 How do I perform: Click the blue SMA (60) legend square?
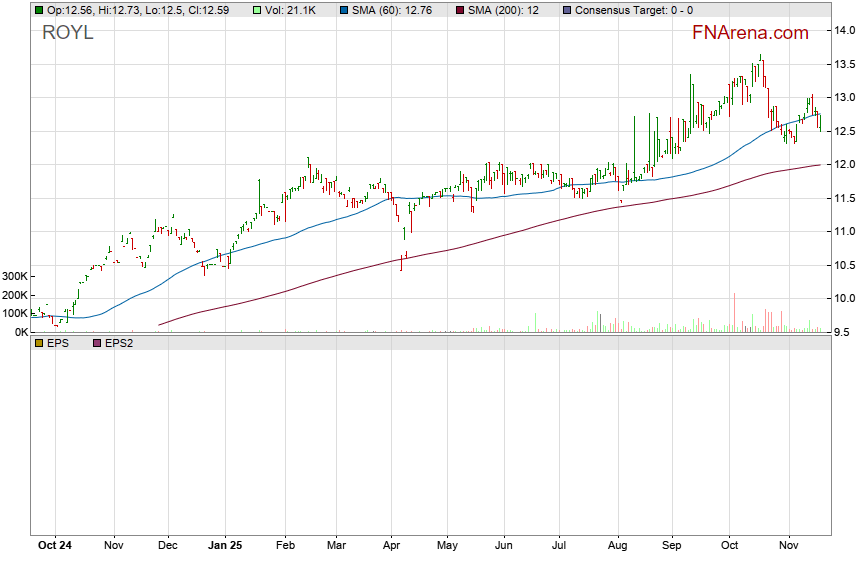pyautogui.click(x=343, y=10)
